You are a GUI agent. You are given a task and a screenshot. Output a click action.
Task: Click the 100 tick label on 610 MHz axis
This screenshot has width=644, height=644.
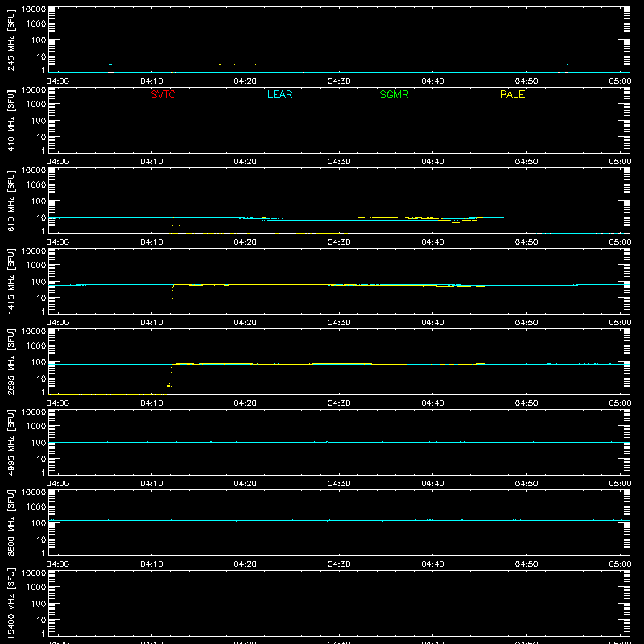pos(39,200)
